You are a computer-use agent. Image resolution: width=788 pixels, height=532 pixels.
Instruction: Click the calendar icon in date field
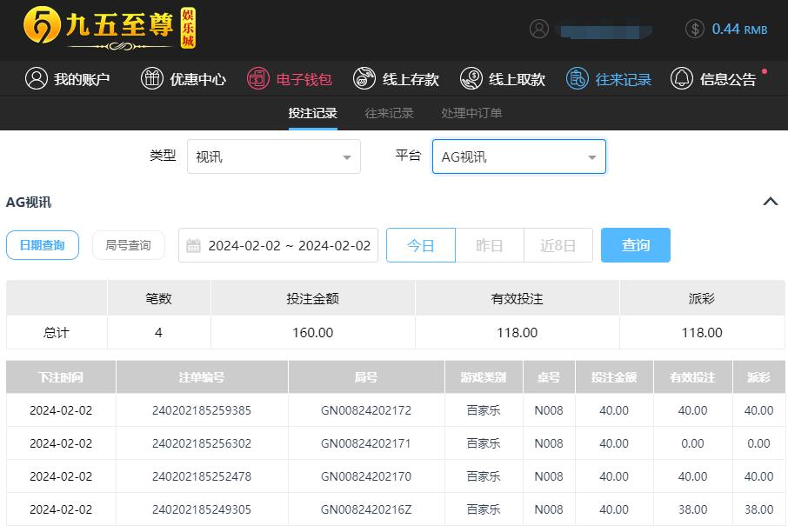[193, 246]
